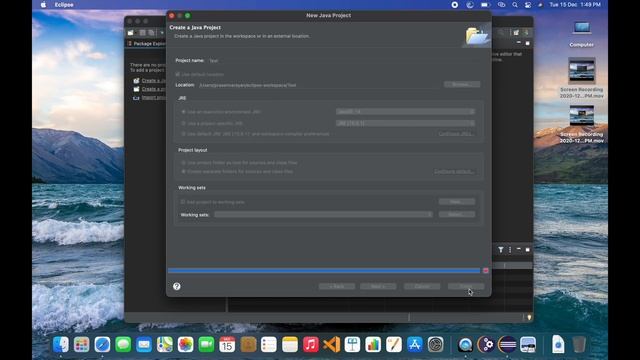Open Maps from the Dock
The image size is (640, 360).
(165, 344)
